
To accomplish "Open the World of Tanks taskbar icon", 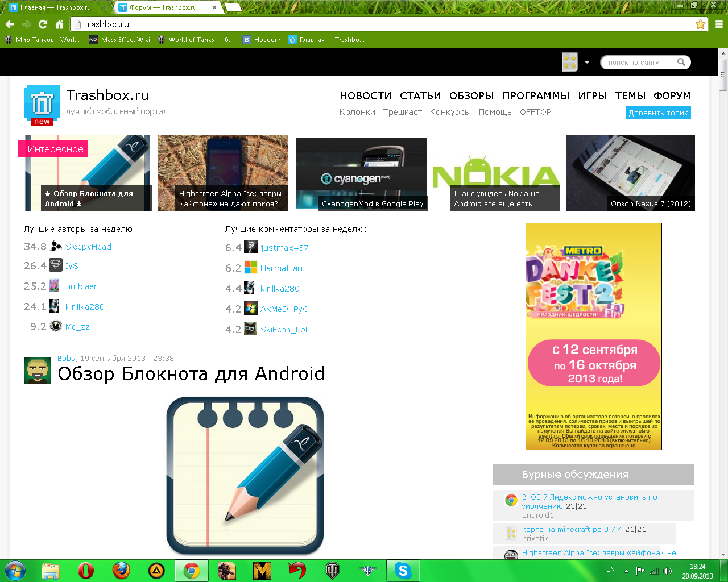I will 333,570.
